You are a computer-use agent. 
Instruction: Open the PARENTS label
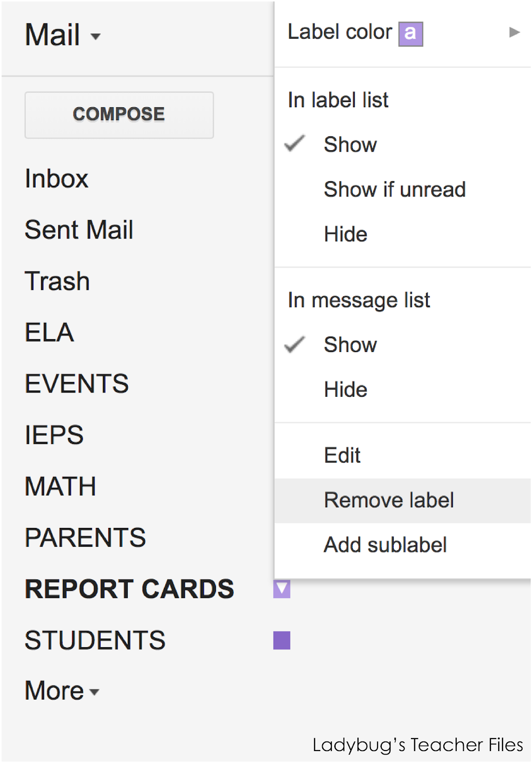pos(85,537)
